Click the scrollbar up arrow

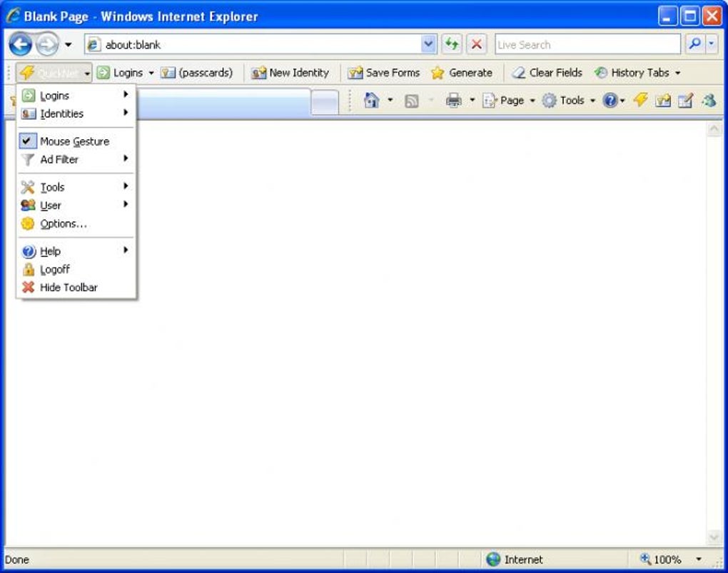point(714,130)
